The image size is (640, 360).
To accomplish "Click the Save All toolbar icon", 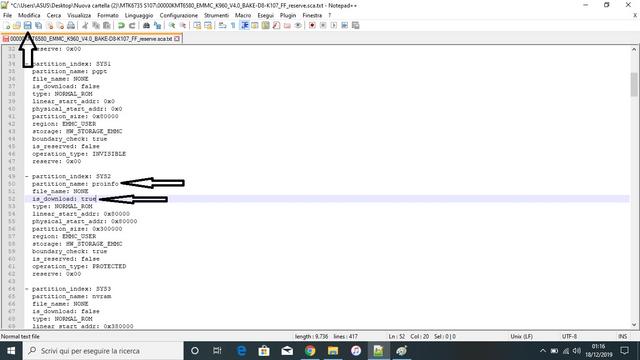I will tap(38, 25).
